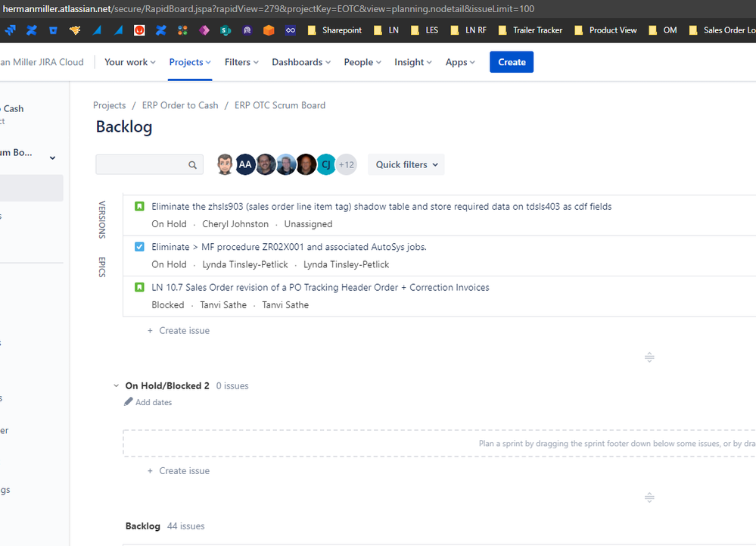Open the VERSIONS side panel tab
756x546 pixels.
102,220
